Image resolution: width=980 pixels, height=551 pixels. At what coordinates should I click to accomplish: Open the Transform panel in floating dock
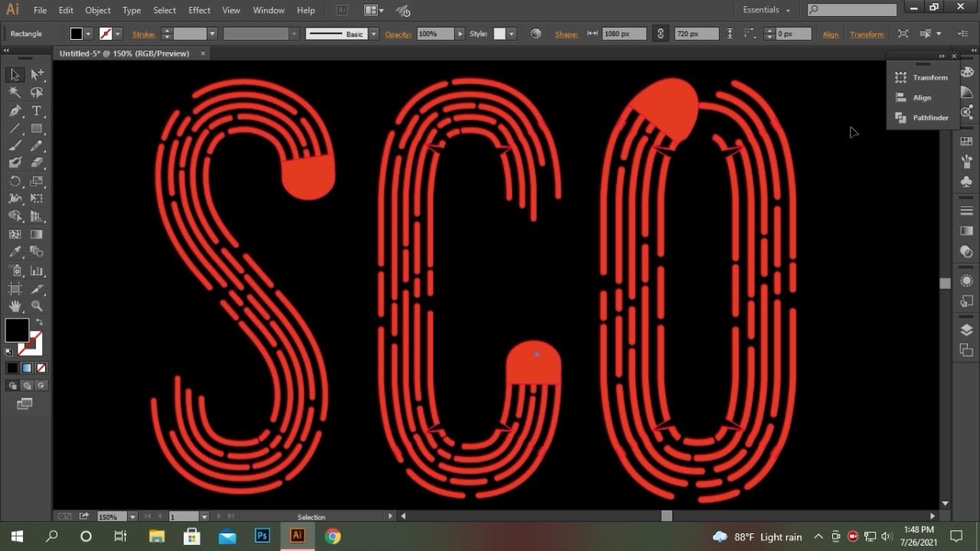pyautogui.click(x=922, y=77)
